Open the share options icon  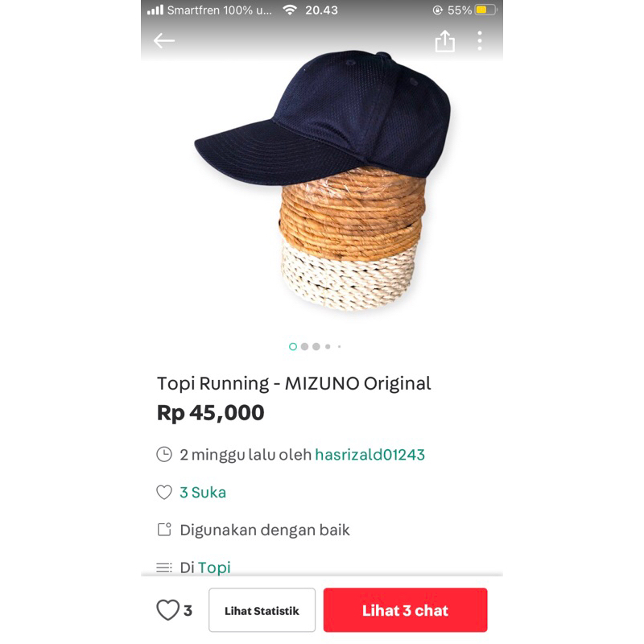click(445, 41)
